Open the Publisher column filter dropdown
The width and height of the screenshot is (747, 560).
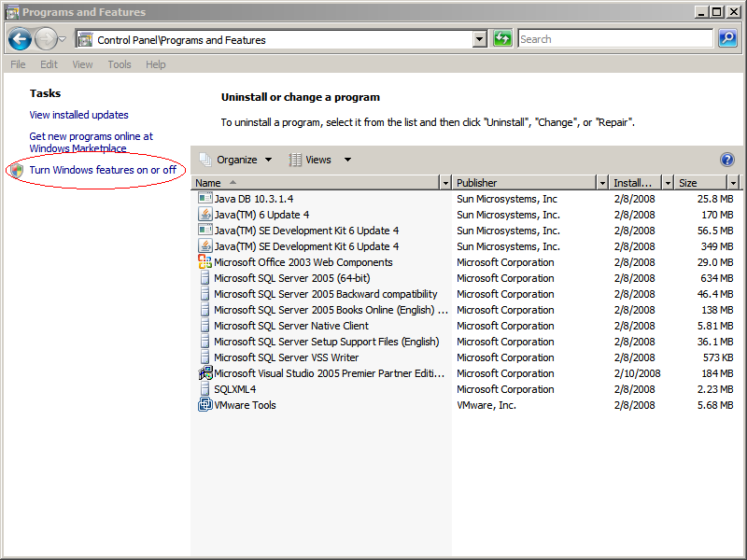602,183
